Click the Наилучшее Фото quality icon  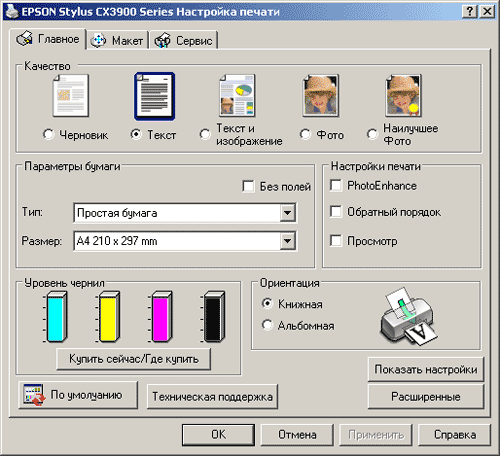pyautogui.click(x=403, y=96)
